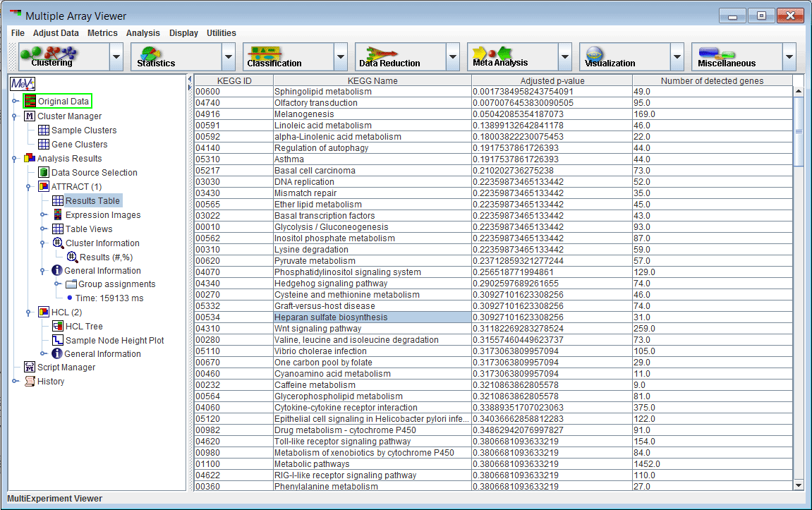
Task: Open the Utilities menu
Action: pyautogui.click(x=221, y=33)
